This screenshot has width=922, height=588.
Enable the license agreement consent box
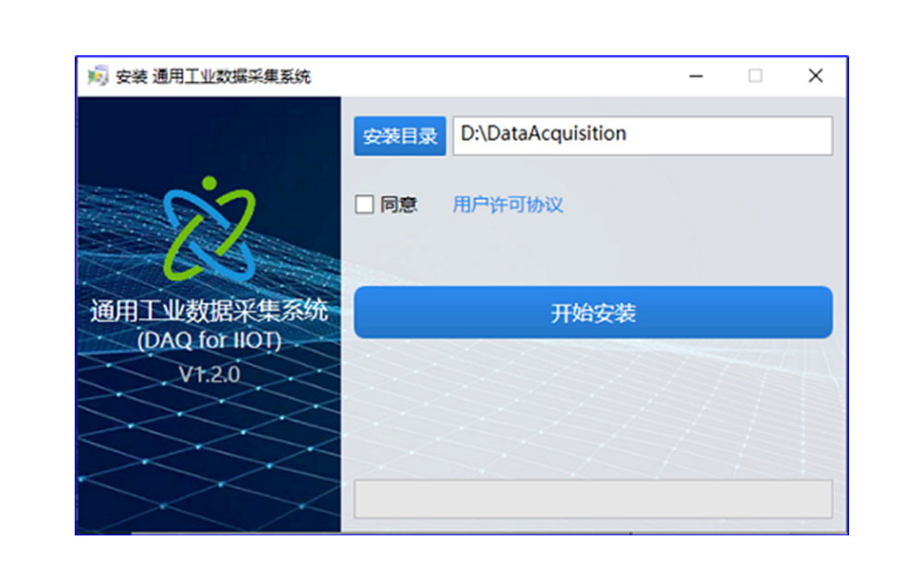[x=363, y=204]
